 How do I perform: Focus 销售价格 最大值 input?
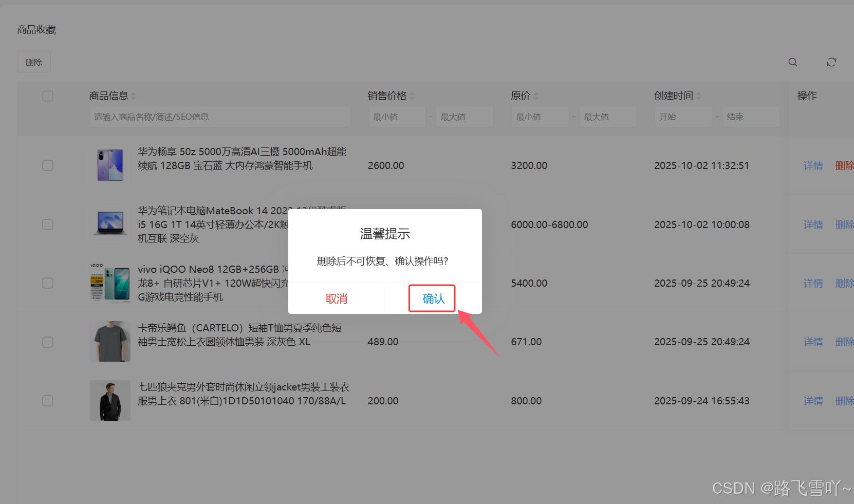click(465, 117)
